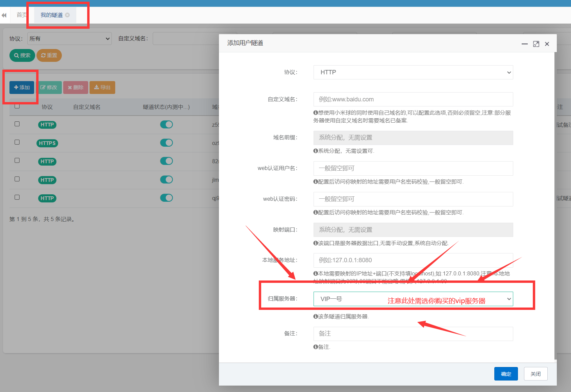
Task: Click the 删除 delete button
Action: tap(76, 88)
